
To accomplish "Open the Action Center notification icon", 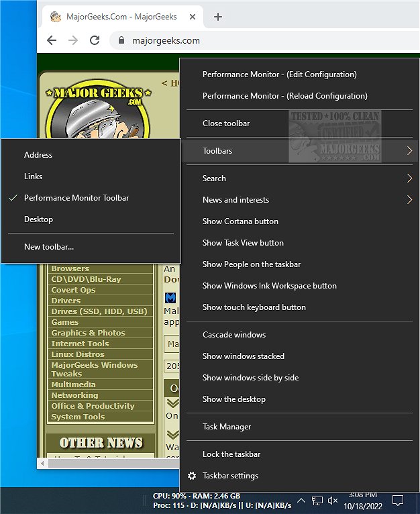I will (x=397, y=501).
